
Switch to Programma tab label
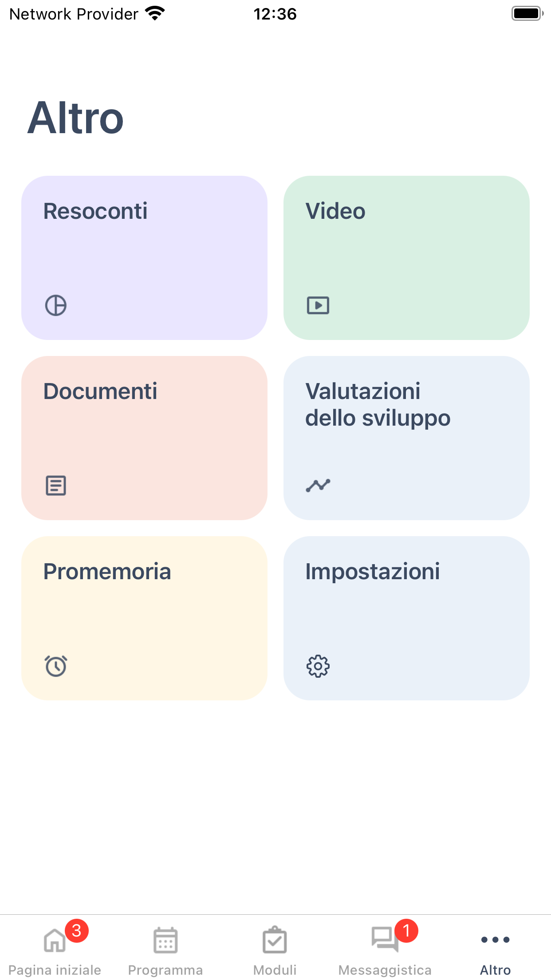[165, 970]
